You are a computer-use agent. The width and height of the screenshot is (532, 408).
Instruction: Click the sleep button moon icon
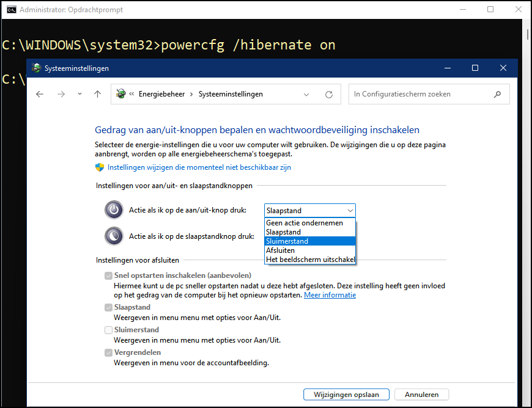[114, 236]
